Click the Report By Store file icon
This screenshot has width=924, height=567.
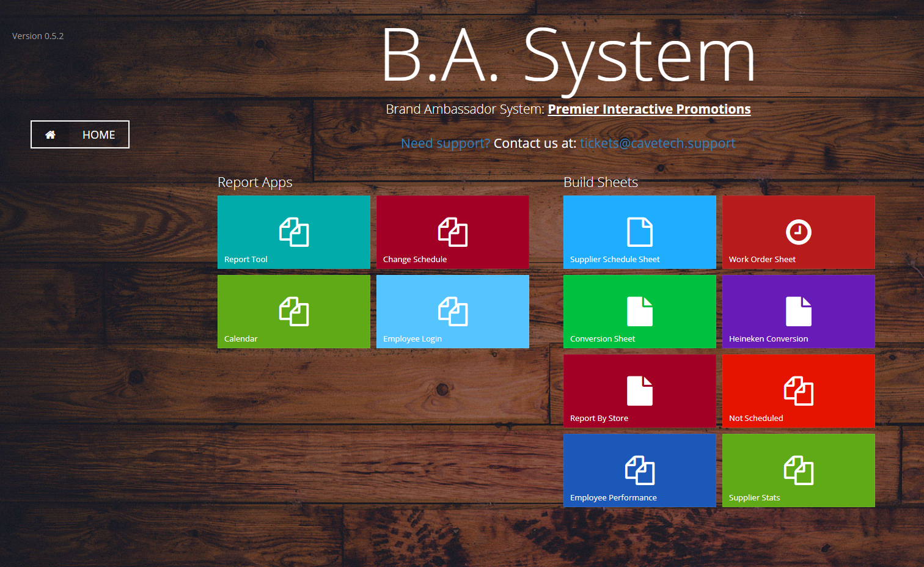tap(640, 391)
